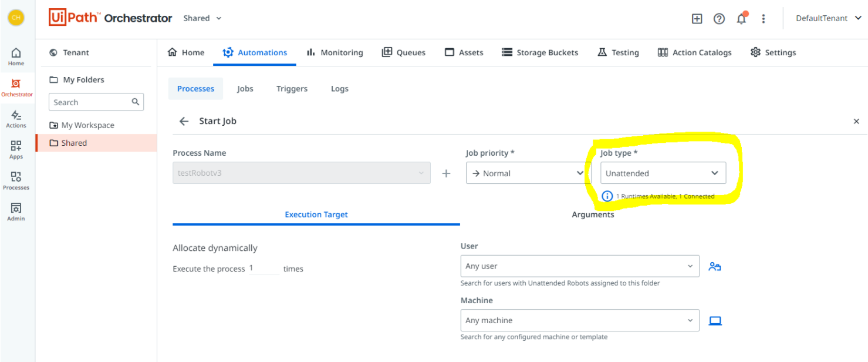Image resolution: width=868 pixels, height=362 pixels.
Task: Expand the Job type dropdown
Action: click(x=663, y=173)
